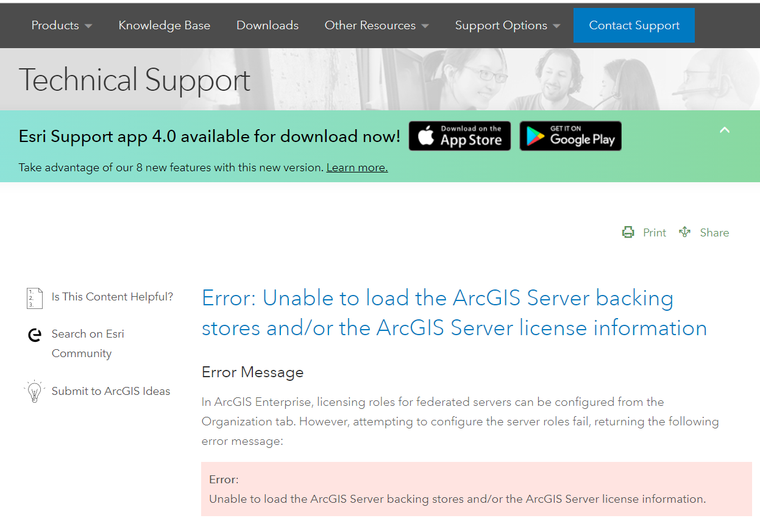Collapse the app announcement banner
The height and width of the screenshot is (532, 760).
pos(724,130)
